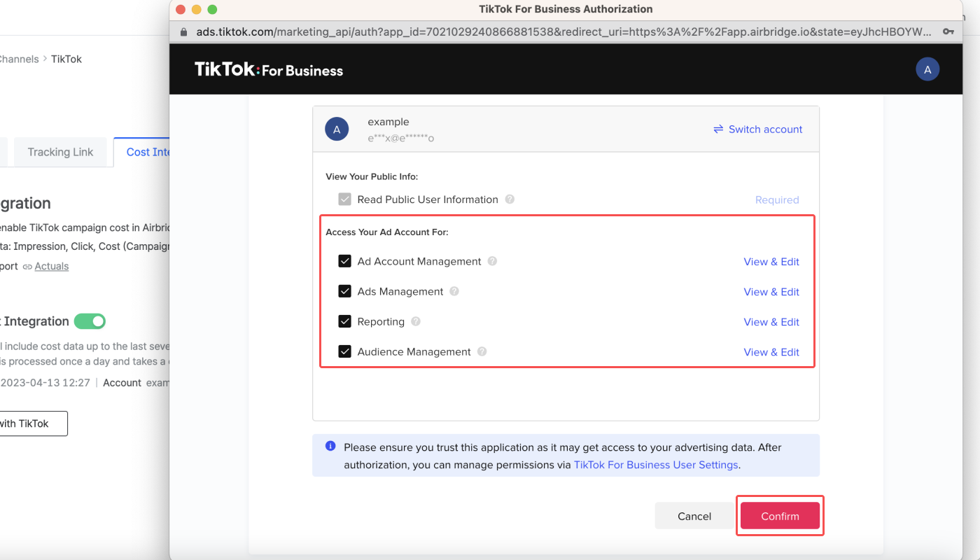The width and height of the screenshot is (980, 560).
Task: Open the View & Edit dropdown for Ad Account Management
Action: click(771, 261)
